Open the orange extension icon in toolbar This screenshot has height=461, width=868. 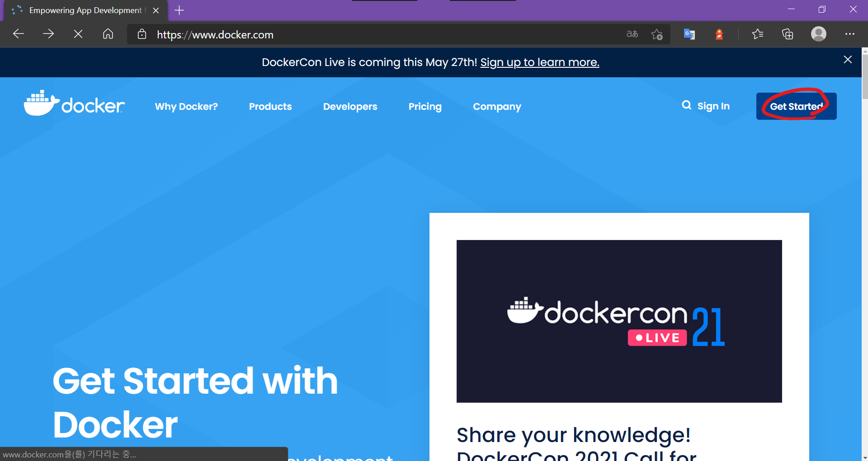pyautogui.click(x=719, y=34)
